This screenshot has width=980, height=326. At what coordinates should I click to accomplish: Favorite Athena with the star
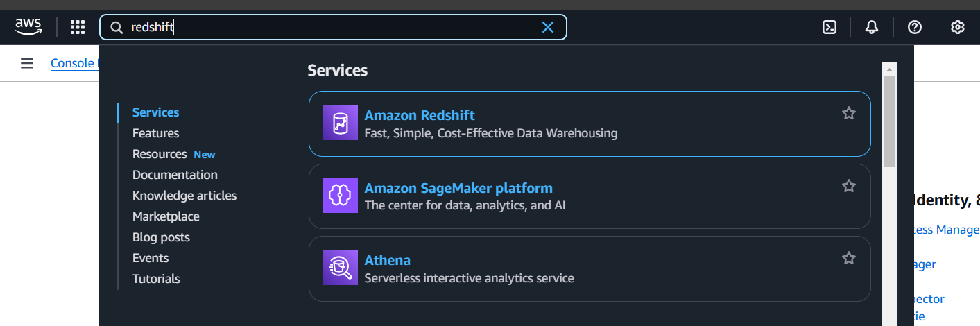tap(849, 258)
